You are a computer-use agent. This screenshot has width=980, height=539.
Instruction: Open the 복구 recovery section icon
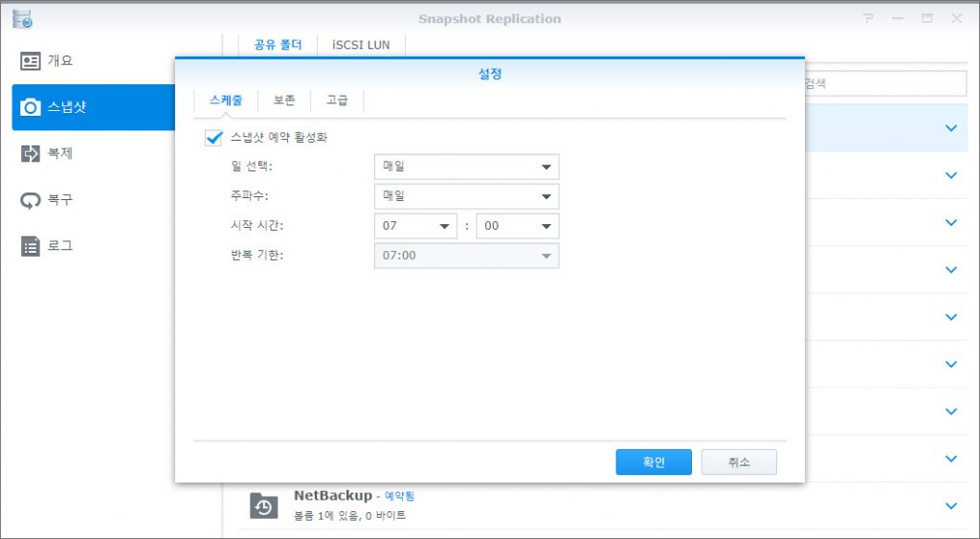coord(30,200)
